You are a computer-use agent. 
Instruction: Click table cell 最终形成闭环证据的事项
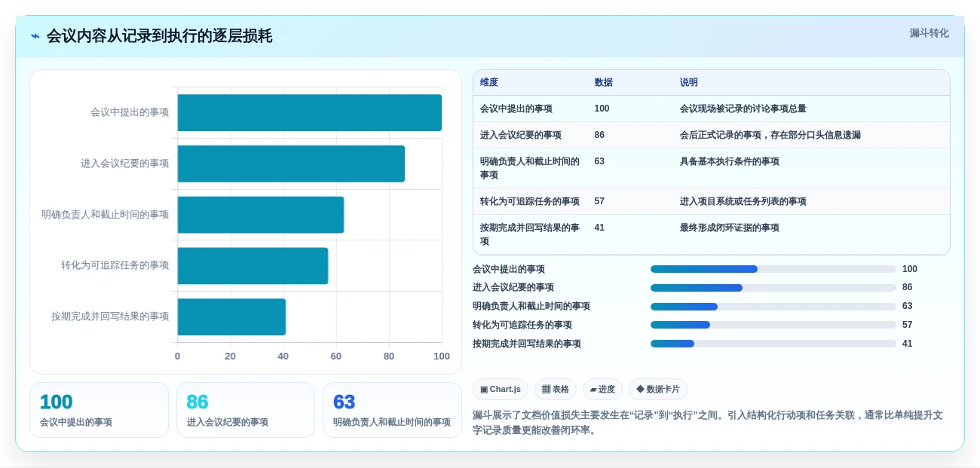729,228
